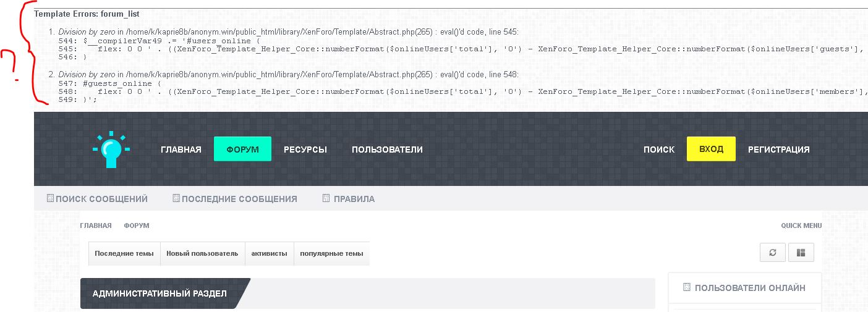Image resolution: width=868 pixels, height=312 pixels.
Task: Open the ПРАВИЛА link
Action: point(354,199)
